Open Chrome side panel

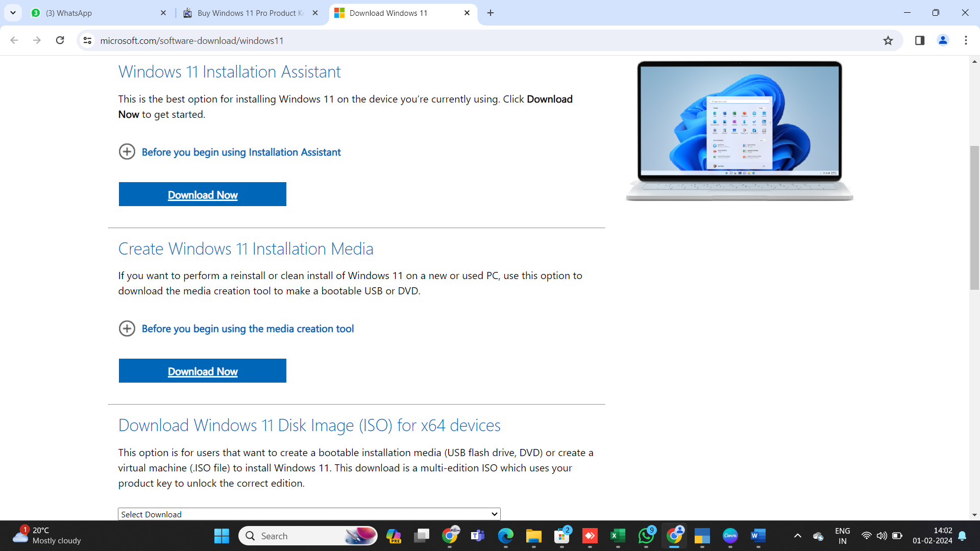point(920,40)
